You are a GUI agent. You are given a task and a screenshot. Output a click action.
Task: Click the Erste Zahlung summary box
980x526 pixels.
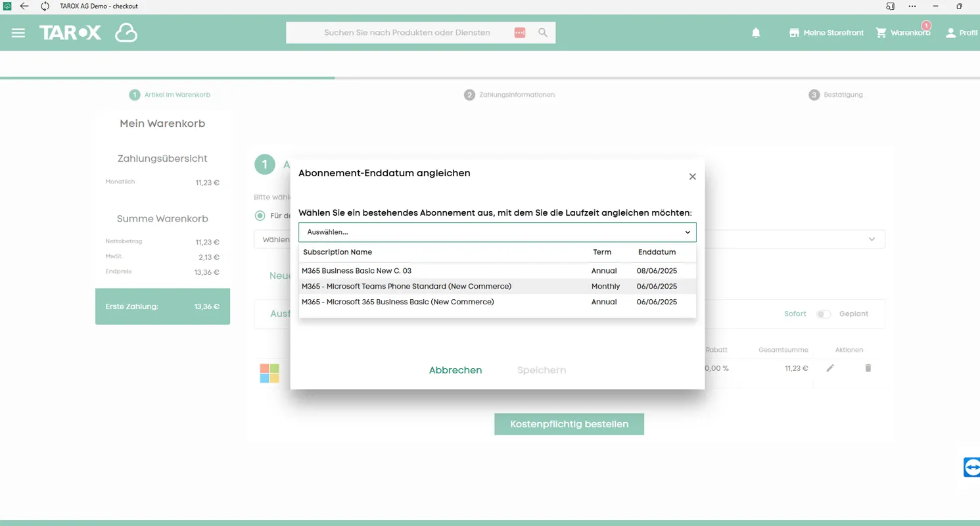tap(162, 306)
